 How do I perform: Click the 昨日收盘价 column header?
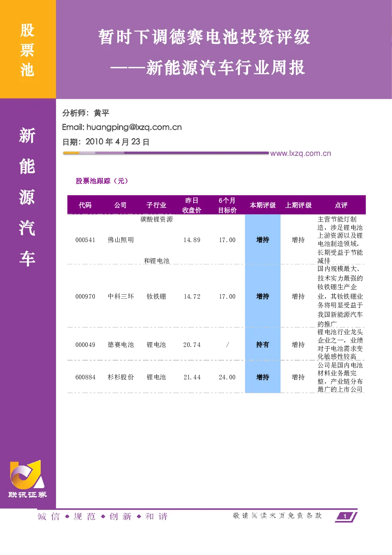point(192,205)
